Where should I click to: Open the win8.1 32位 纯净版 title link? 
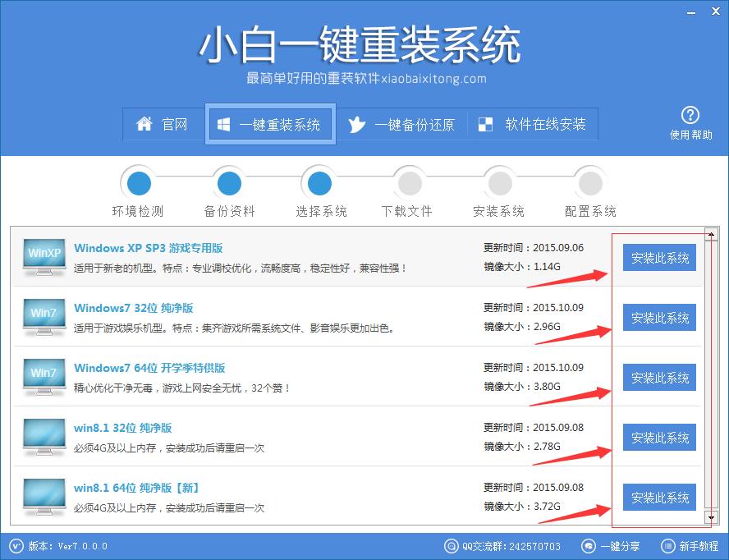click(123, 428)
